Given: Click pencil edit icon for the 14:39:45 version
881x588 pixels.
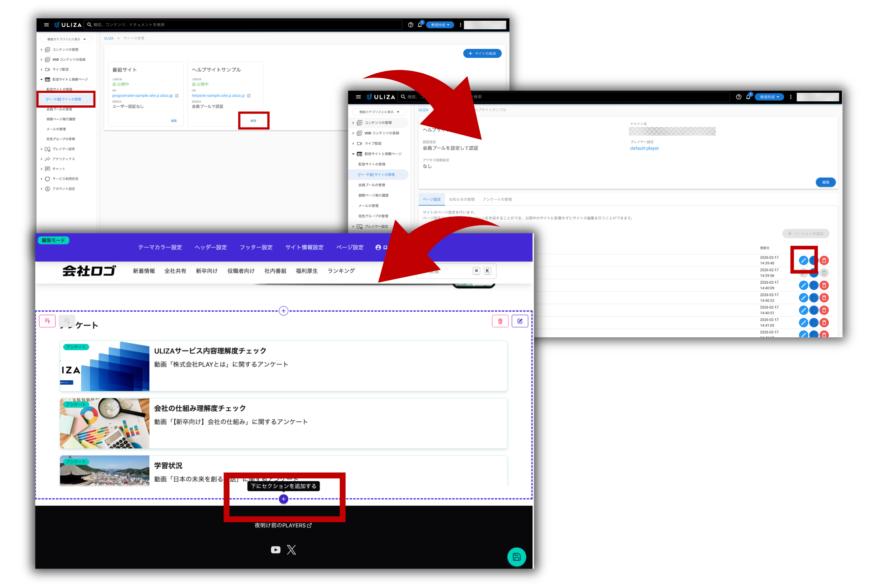Looking at the screenshot, I should coord(803,261).
